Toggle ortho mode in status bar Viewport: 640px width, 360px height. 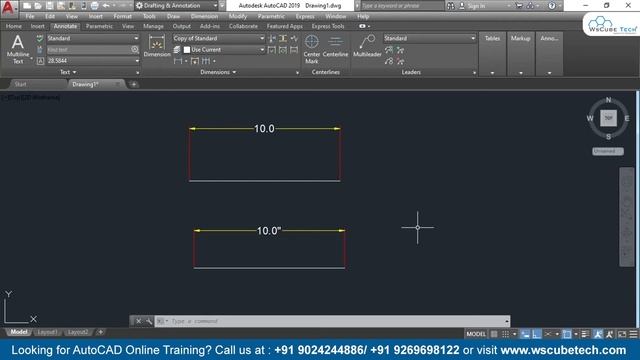[x=536, y=334]
